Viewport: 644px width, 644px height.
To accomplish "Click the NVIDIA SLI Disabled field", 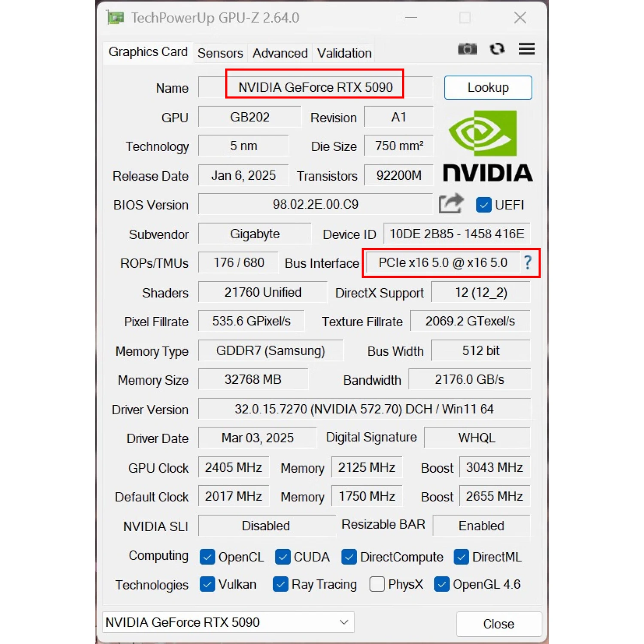I will [x=266, y=526].
